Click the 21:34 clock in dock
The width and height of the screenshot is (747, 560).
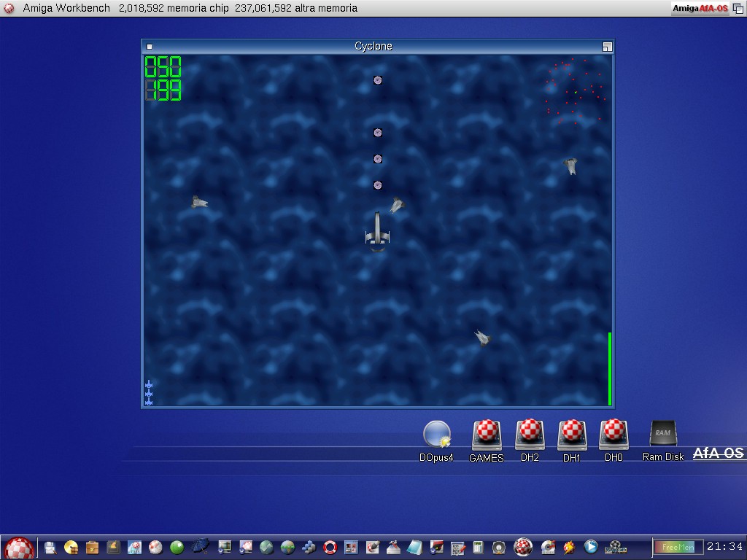724,547
